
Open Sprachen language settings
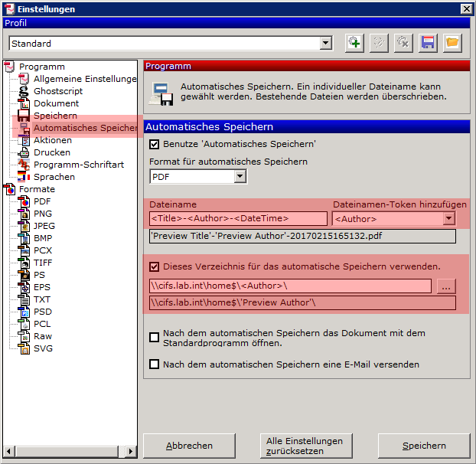point(54,177)
